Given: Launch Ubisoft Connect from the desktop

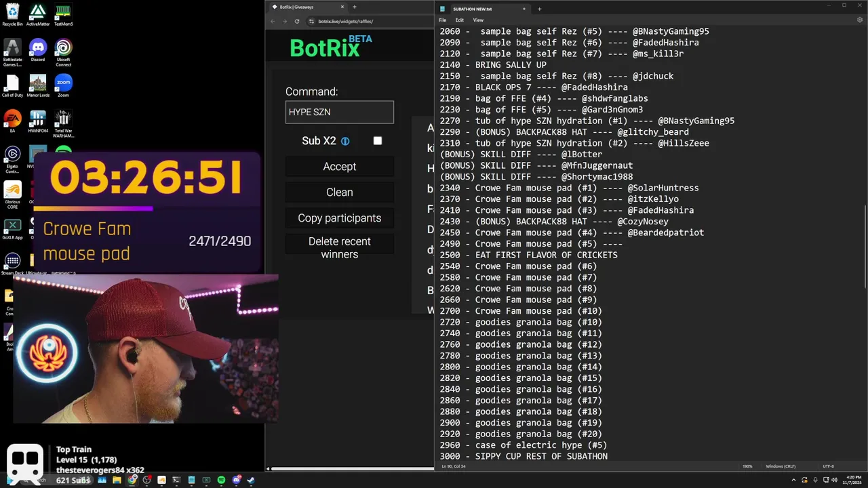Looking at the screenshot, I should click(x=63, y=53).
